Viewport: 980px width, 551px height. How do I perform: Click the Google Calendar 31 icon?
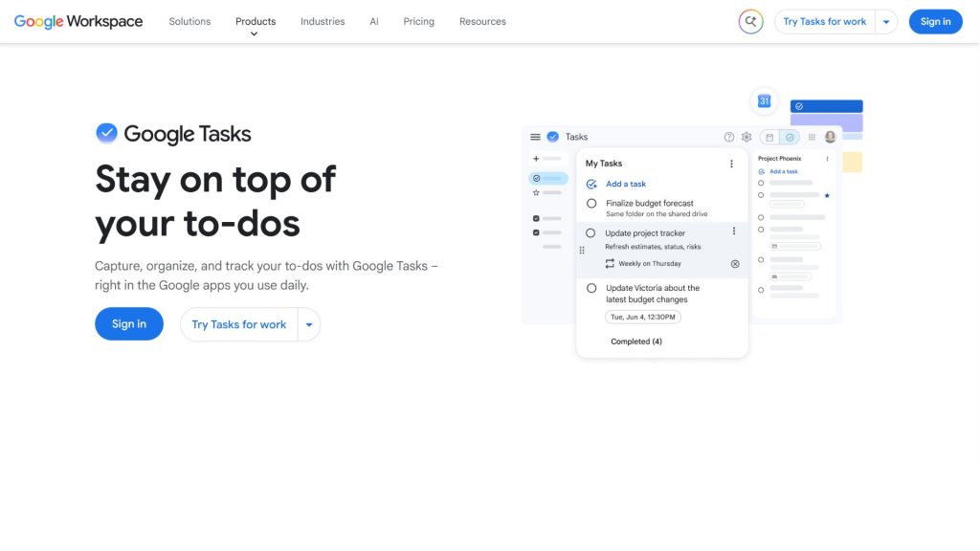click(764, 100)
